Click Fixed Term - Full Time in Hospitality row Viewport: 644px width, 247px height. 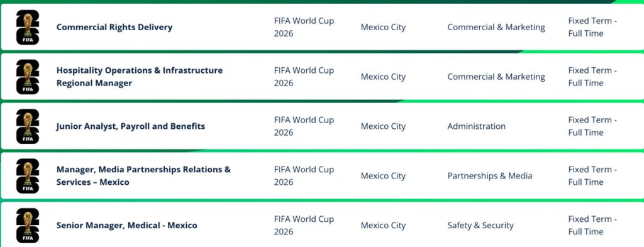[x=592, y=77]
